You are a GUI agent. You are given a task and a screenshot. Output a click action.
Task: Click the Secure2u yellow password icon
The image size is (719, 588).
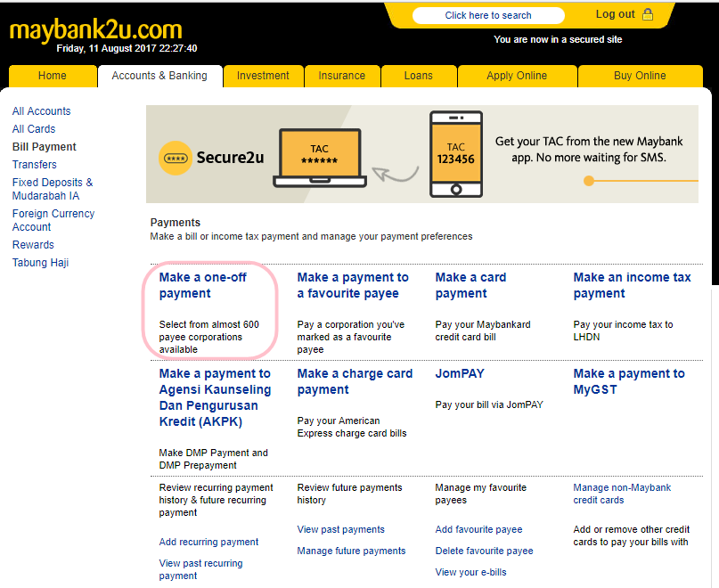(x=176, y=159)
